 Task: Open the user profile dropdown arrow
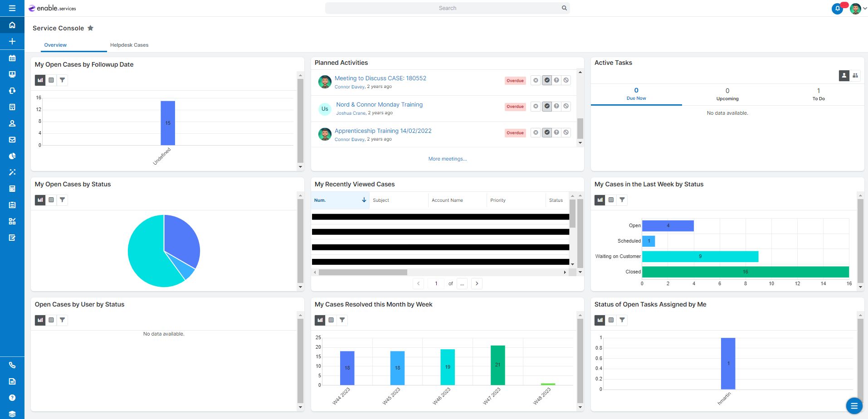[x=863, y=9]
